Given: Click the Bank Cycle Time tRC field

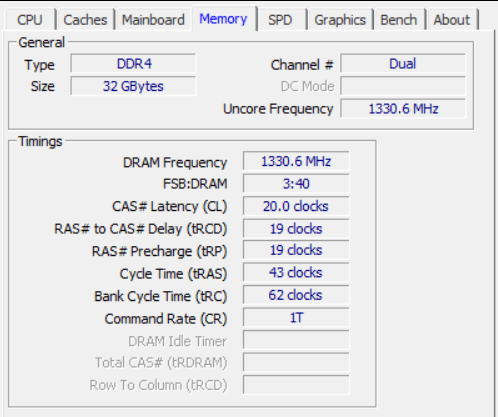Looking at the screenshot, I should click(x=296, y=295).
